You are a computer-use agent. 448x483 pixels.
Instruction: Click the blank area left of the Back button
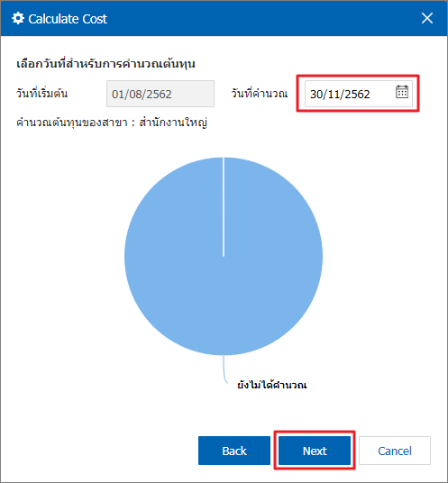[x=102, y=451]
